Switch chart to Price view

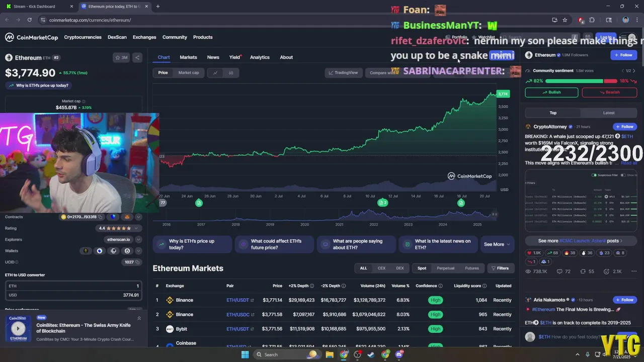(x=163, y=73)
